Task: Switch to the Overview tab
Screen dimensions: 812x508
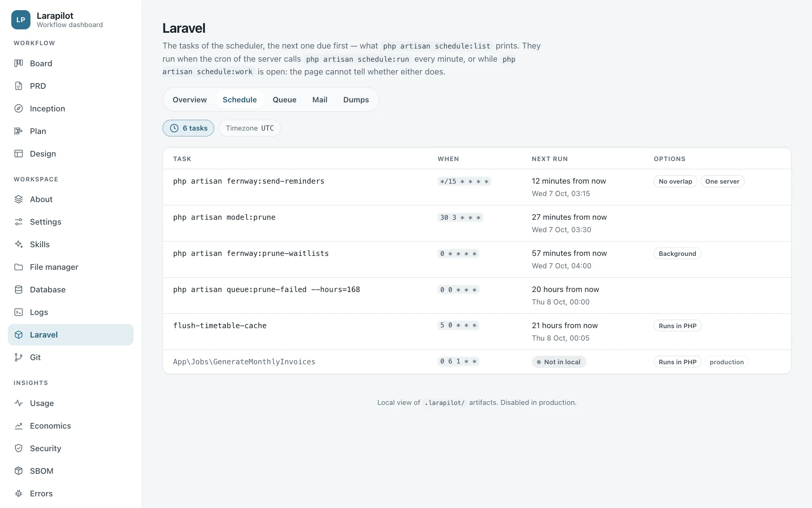Action: [189, 100]
